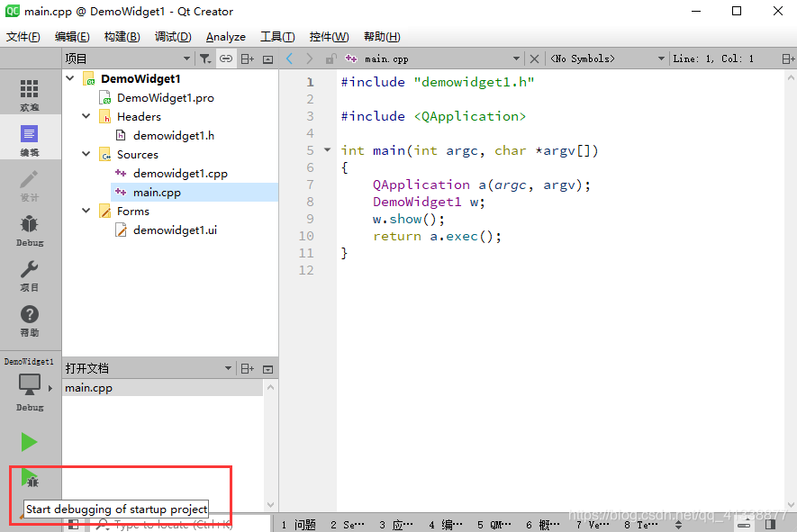Open the 3 应… application output pane
The image size is (797, 532).
tap(396, 525)
